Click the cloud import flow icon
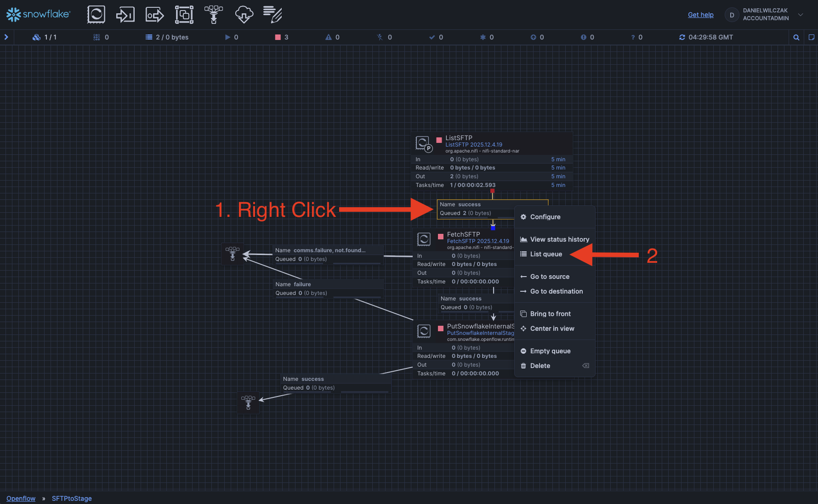The image size is (818, 504). [244, 15]
